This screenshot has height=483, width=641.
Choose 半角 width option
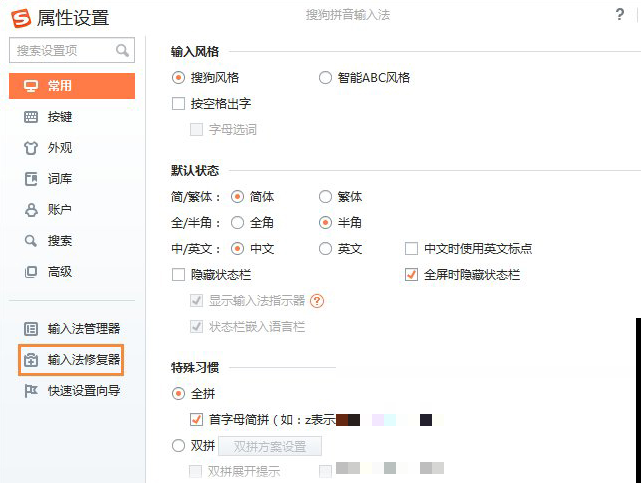tap(325, 223)
